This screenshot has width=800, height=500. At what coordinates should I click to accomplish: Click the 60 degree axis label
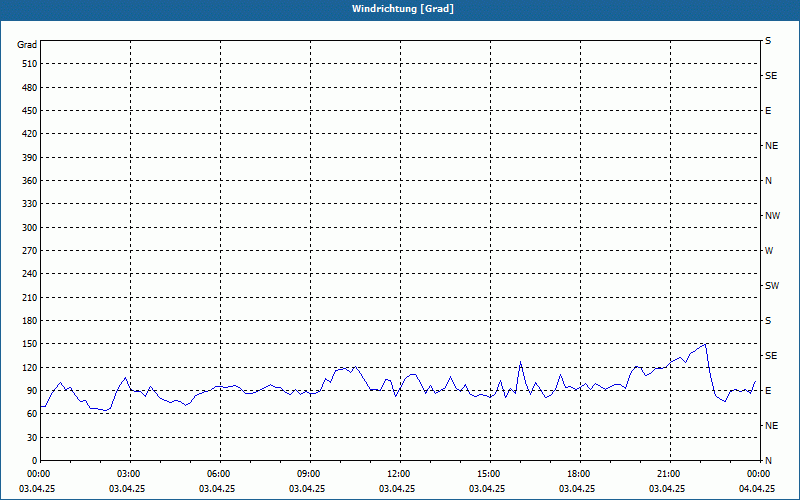click(x=32, y=414)
